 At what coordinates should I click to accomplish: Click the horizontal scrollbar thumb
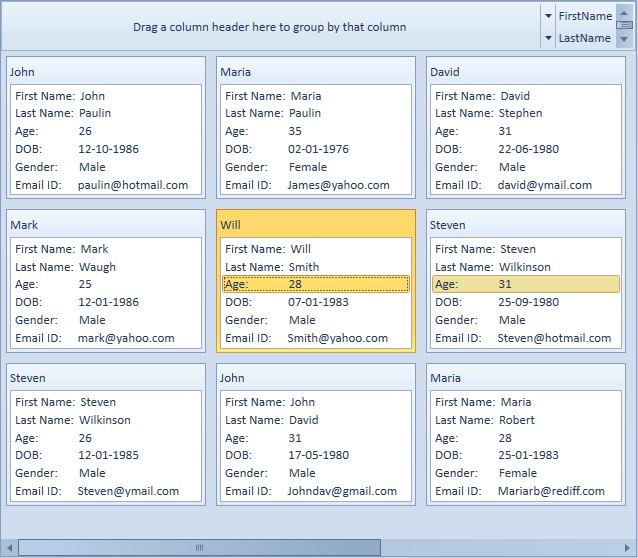[x=198, y=547]
